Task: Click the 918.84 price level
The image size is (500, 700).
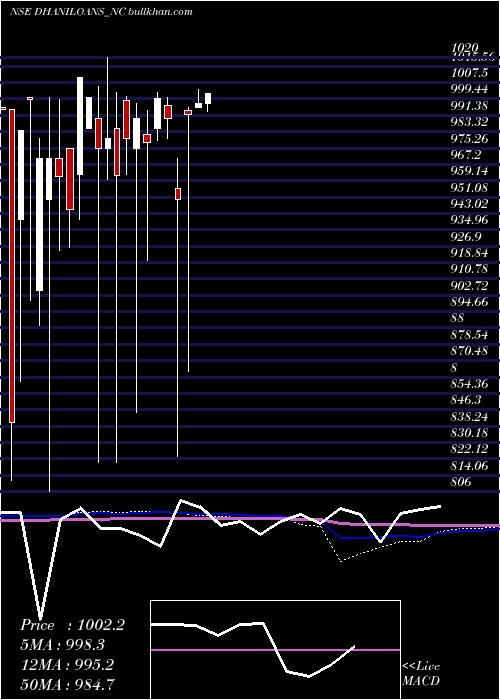Action: 469,253
